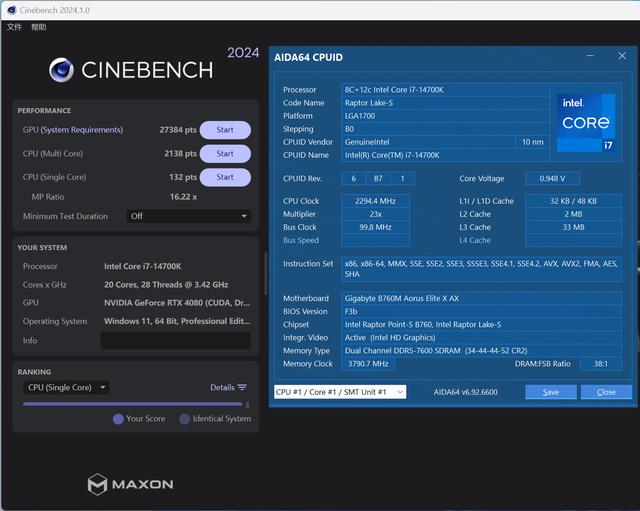This screenshot has height=511, width=640.
Task: Click the Intel(R) Core(TM) i7-14700K CPUID name
Action: coord(445,155)
